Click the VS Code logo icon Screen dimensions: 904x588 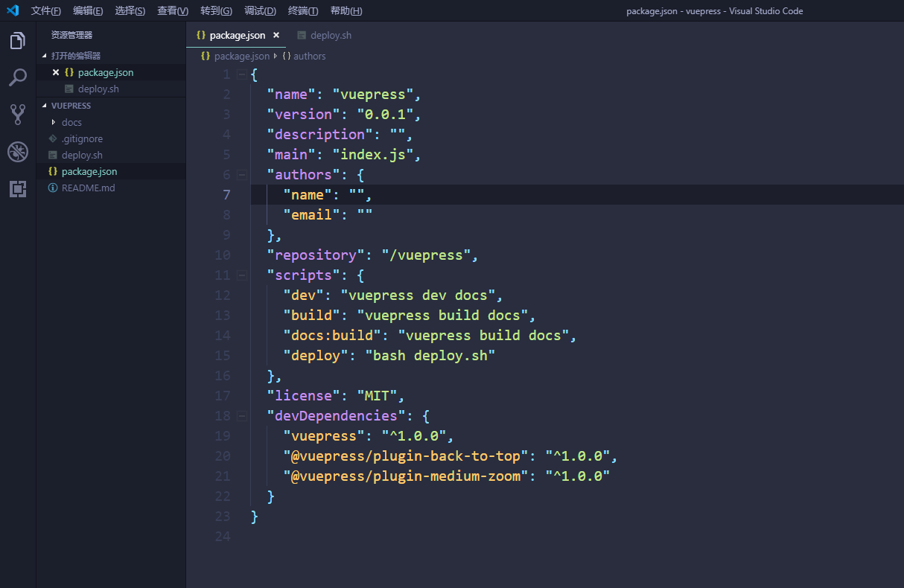pyautogui.click(x=12, y=10)
